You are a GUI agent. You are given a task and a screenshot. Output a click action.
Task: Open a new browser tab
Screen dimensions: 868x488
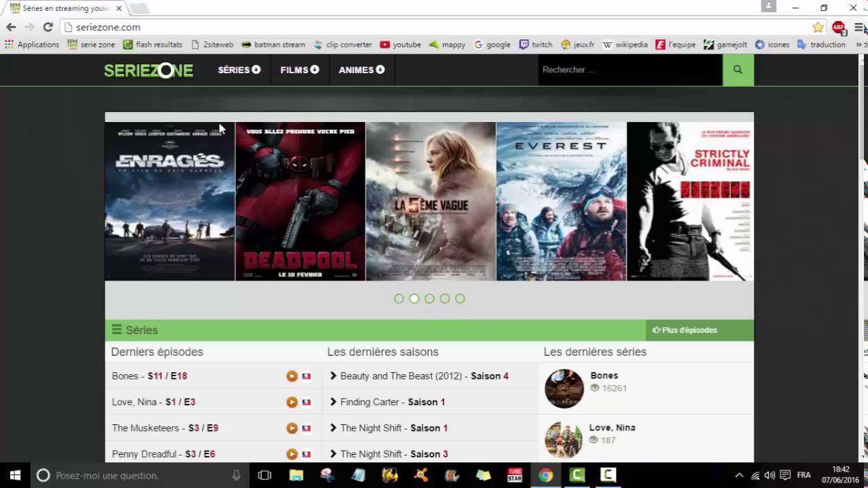(x=139, y=9)
